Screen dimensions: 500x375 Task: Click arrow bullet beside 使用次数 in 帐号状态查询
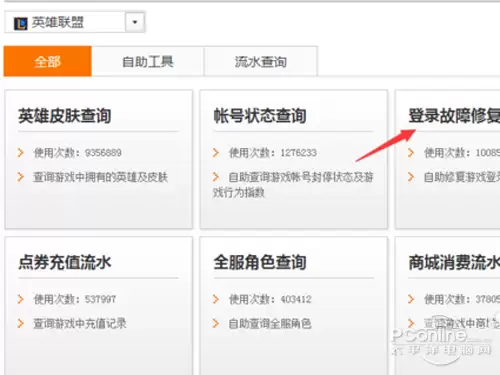coord(216,153)
